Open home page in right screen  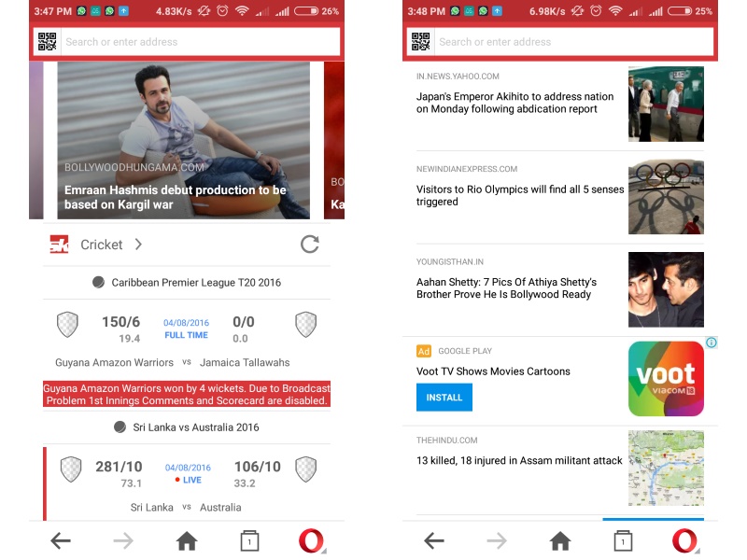560,541
